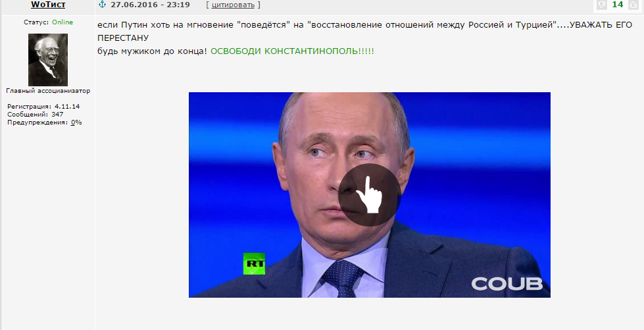This screenshot has width=644, height=330.
Task: Open the laughing-man avatar of WoТист
Action: (48, 60)
